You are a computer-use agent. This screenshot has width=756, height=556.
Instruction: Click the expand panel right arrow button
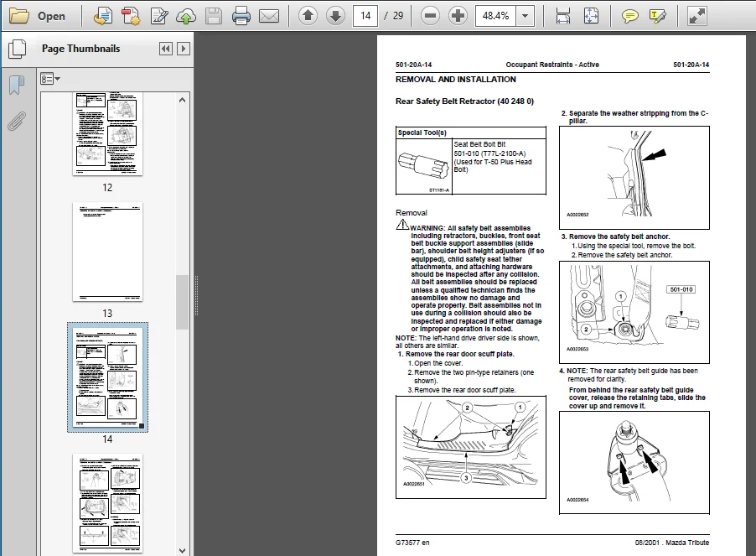[x=184, y=49]
